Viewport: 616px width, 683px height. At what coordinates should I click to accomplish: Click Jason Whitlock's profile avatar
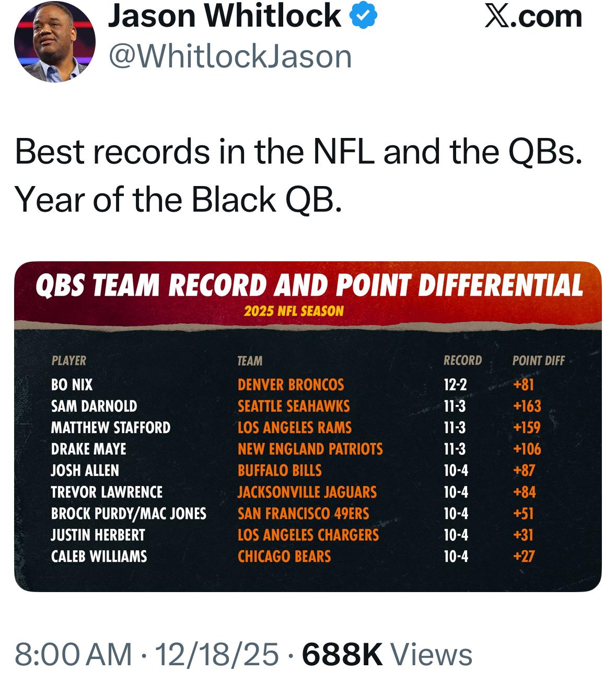(55, 41)
